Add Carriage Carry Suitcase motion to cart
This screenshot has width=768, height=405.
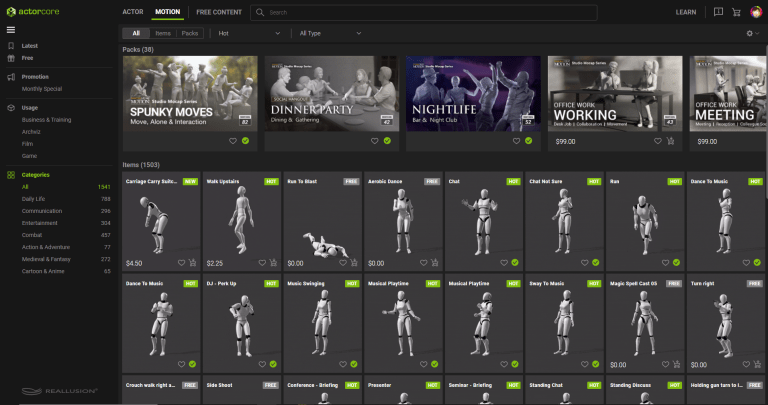point(192,263)
